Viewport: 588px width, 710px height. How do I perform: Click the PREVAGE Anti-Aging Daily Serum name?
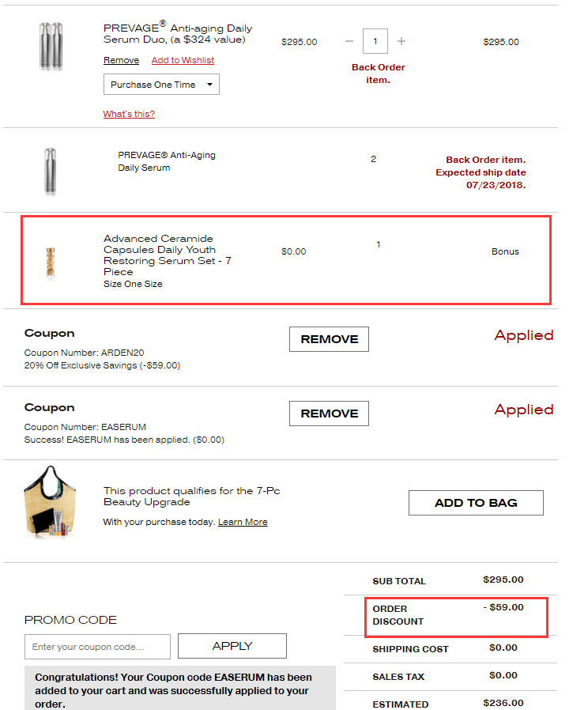click(x=166, y=161)
